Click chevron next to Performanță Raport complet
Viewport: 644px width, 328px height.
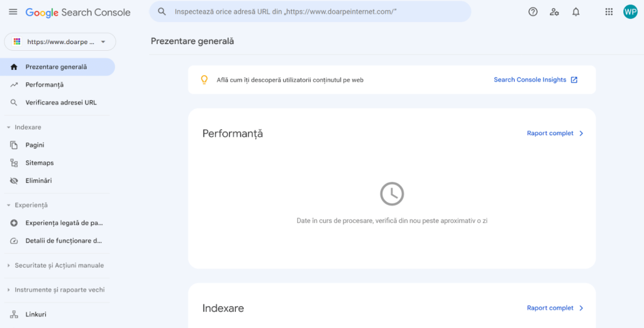coord(581,133)
